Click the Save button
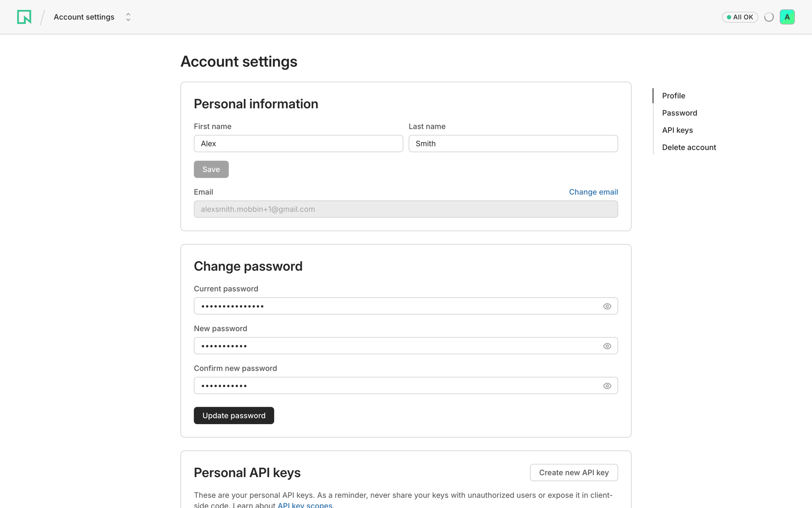This screenshot has width=812, height=508. coord(211,169)
